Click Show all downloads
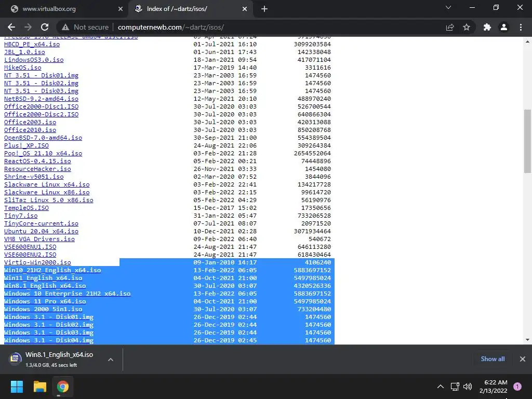 click(x=493, y=359)
